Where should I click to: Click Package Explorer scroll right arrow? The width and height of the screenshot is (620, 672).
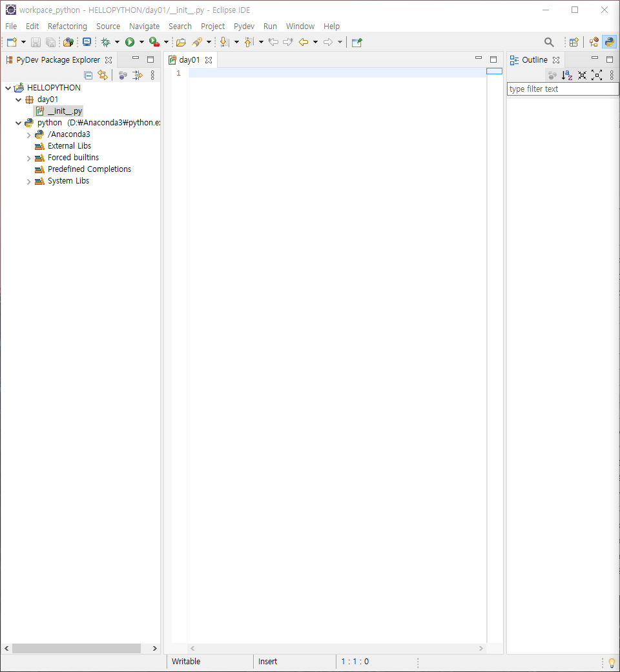[x=155, y=649]
